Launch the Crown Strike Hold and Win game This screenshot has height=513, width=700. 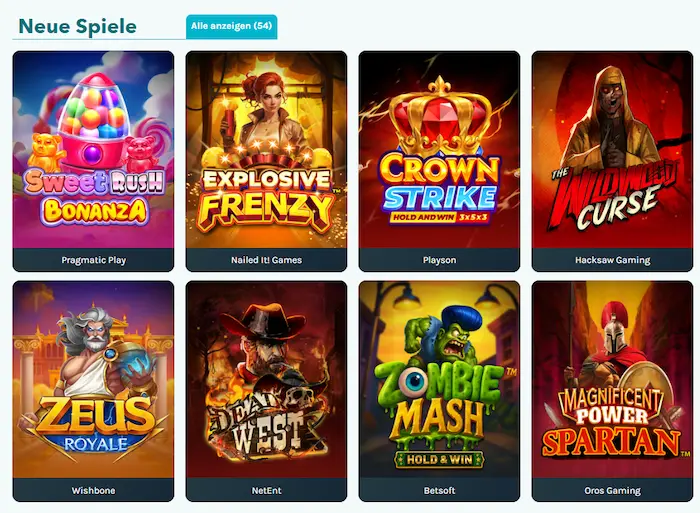(x=439, y=150)
